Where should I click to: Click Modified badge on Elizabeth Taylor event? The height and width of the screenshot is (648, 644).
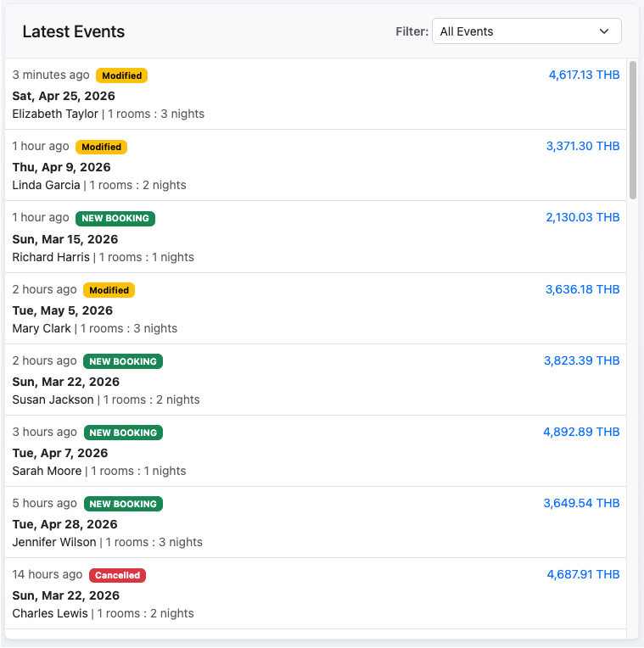pyautogui.click(x=121, y=75)
